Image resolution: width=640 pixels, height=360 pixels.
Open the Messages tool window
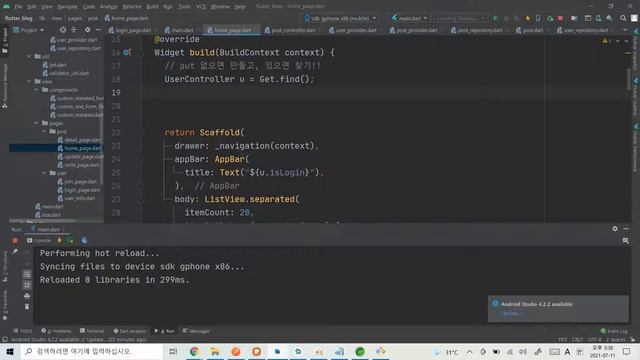click(196, 331)
